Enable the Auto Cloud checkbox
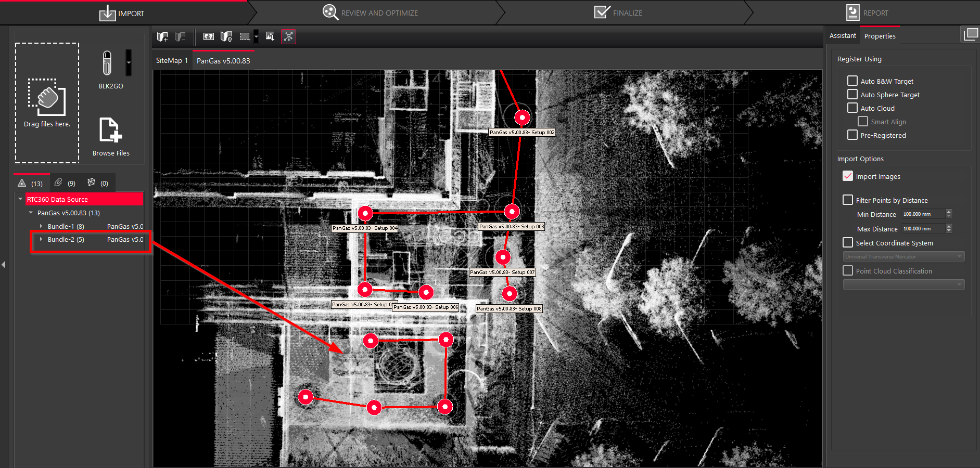This screenshot has height=468, width=980. point(852,108)
